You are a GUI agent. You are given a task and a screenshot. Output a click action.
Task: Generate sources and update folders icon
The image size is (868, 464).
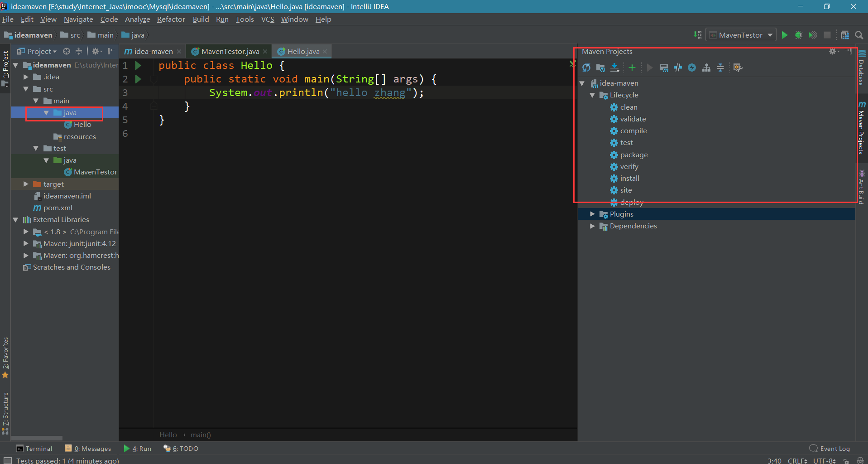[x=600, y=68]
